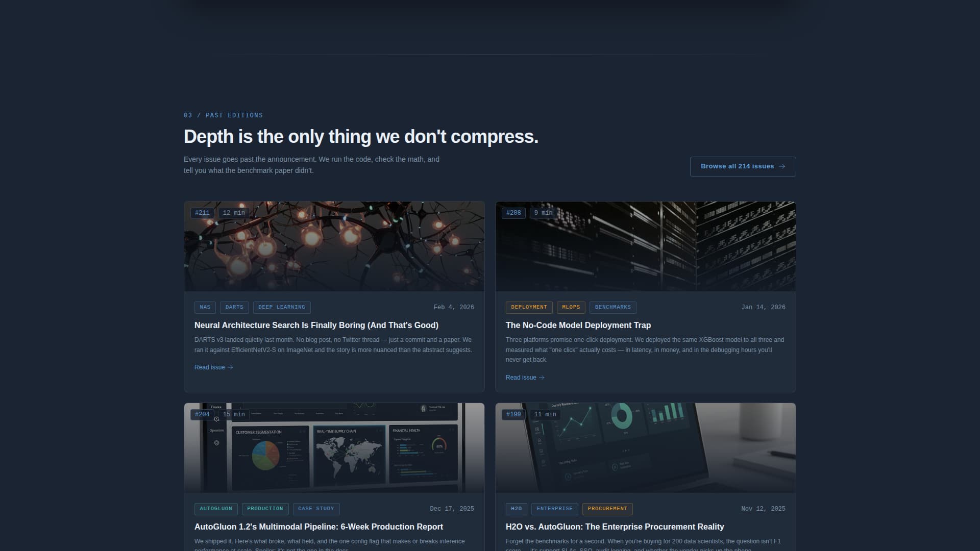980x551 pixels.
Task: Click the title The No-Code Model Deployment Trap
Action: pyautogui.click(x=578, y=325)
